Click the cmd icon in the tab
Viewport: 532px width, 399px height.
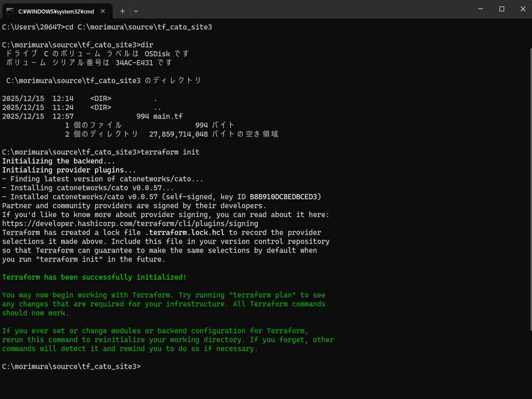pyautogui.click(x=10, y=11)
